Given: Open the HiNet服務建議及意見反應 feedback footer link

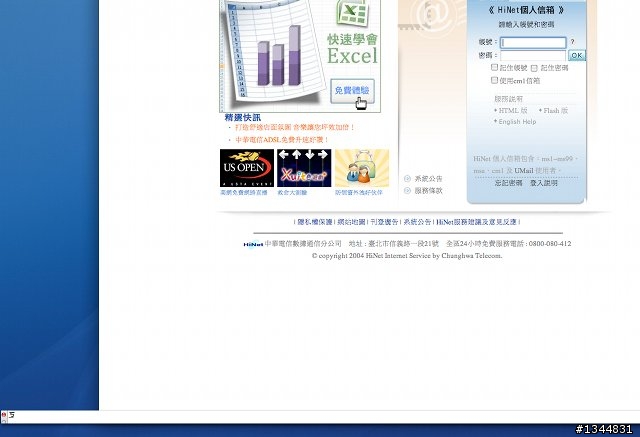Looking at the screenshot, I should [476, 222].
